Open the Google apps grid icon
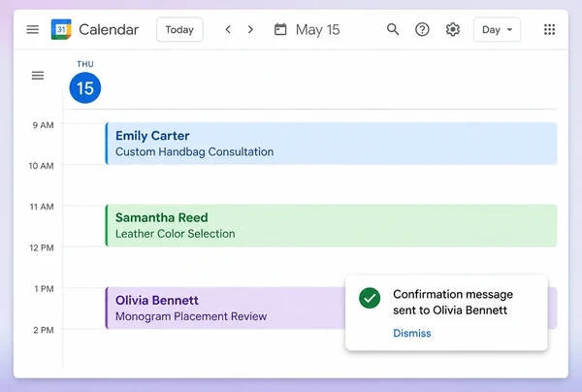Viewport: 582px width, 392px height. [x=549, y=29]
